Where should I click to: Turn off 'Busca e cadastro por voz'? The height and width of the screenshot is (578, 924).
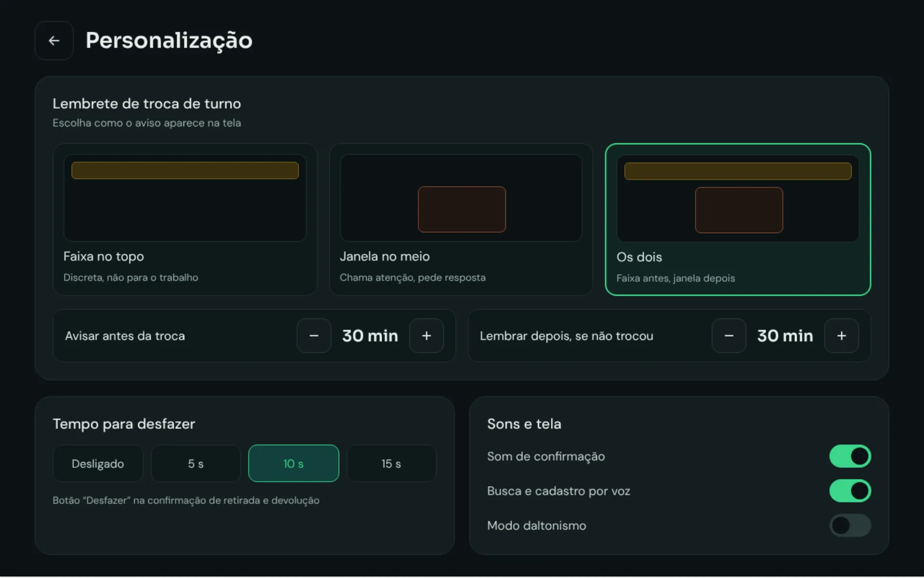tap(850, 491)
